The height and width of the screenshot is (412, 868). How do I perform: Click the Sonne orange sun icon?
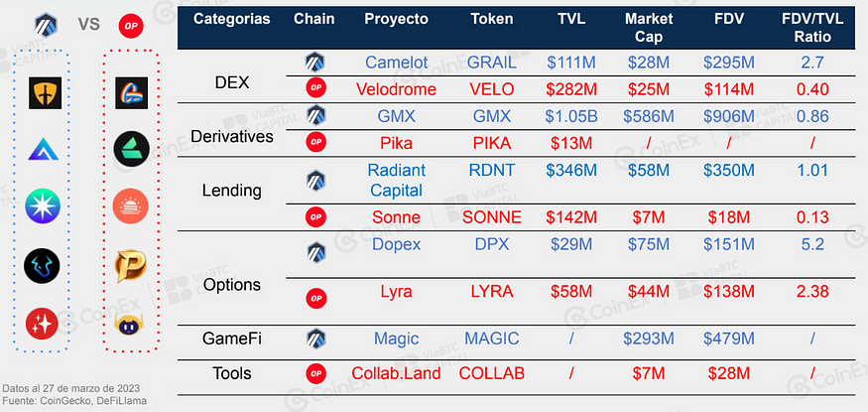pos(131,206)
